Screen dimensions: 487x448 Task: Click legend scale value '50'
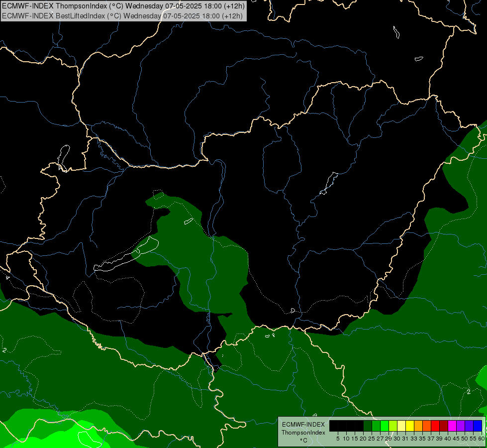point(465,439)
